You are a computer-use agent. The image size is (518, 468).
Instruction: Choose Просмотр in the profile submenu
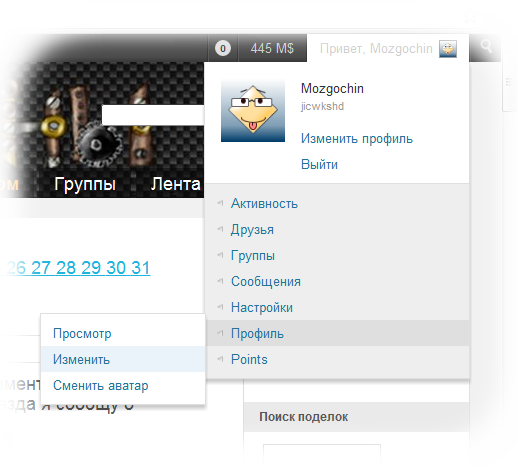[123, 333]
